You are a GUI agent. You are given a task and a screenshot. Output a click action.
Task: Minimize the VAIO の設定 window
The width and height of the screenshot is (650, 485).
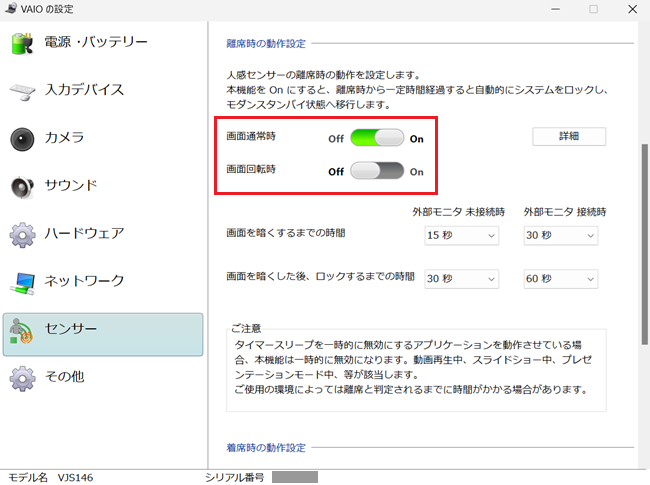(x=555, y=9)
